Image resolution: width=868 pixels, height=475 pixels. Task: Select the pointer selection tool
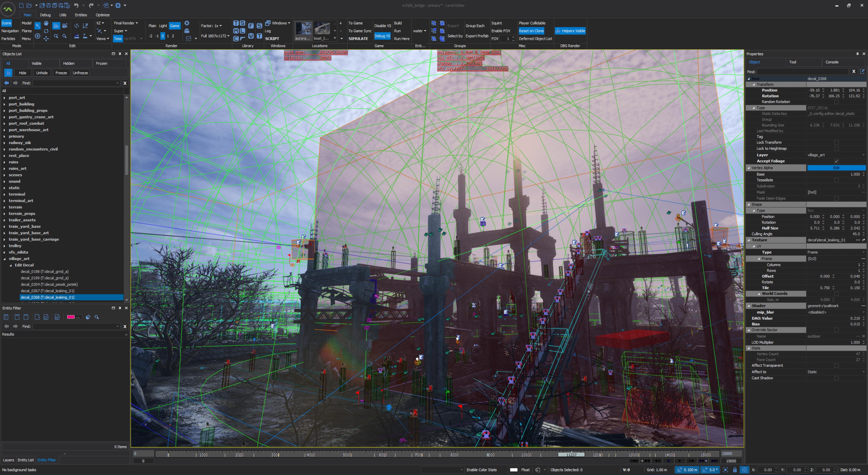[37, 25]
